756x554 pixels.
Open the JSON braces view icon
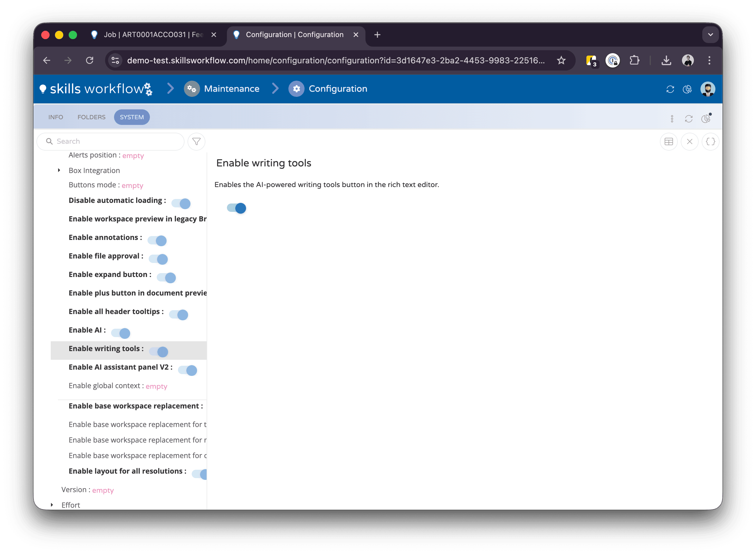tap(710, 142)
